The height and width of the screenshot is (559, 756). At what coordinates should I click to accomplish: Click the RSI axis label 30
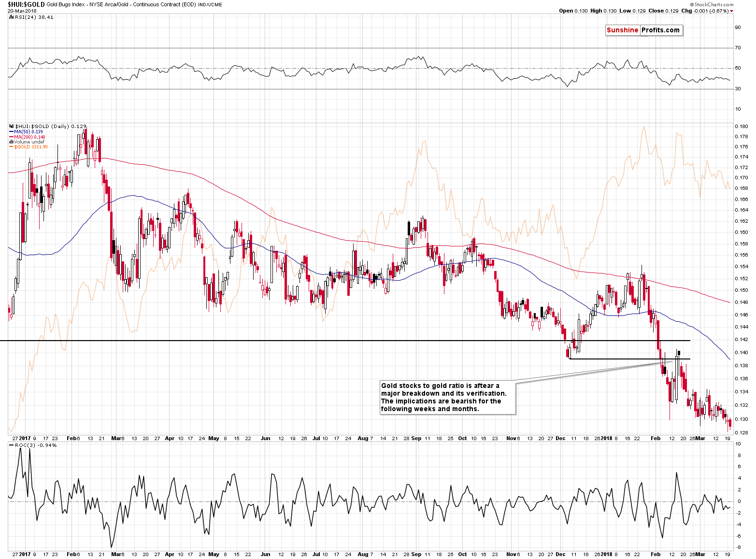738,88
